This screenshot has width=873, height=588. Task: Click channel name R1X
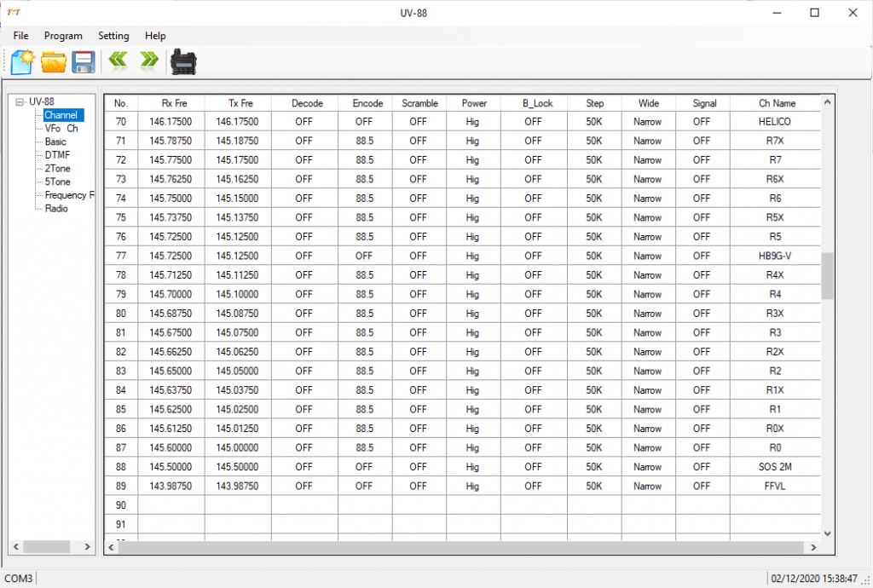point(775,390)
